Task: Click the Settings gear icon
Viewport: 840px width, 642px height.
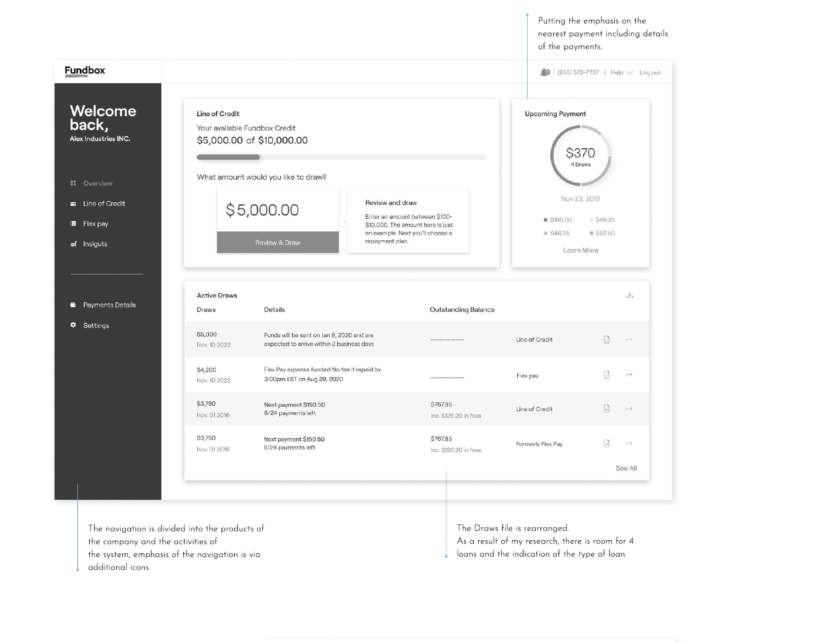Action: point(73,325)
